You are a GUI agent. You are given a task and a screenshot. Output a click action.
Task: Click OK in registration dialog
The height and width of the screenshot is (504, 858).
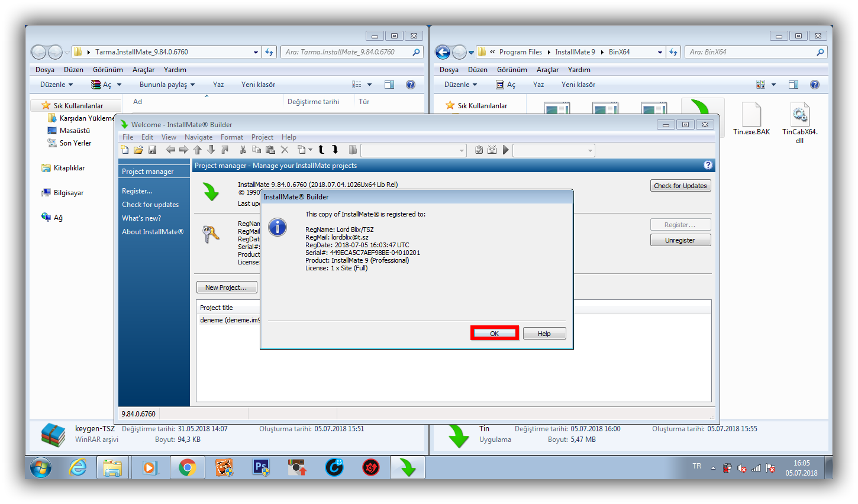pos(495,334)
